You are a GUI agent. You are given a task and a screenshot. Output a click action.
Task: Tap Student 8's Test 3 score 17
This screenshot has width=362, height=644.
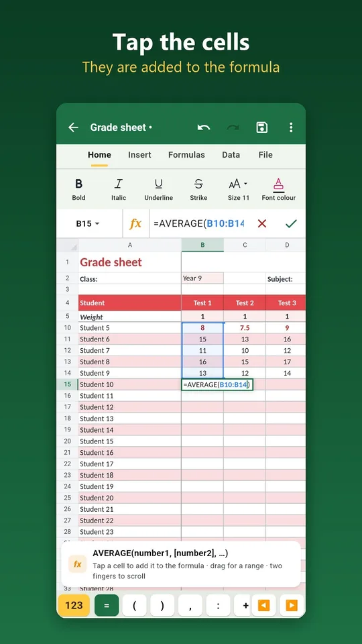pyautogui.click(x=286, y=362)
